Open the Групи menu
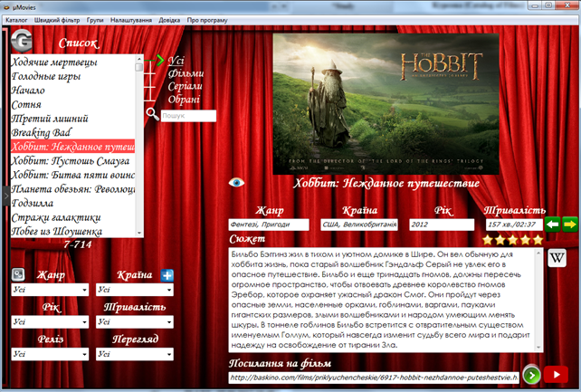The height and width of the screenshot is (392, 581). (x=95, y=20)
